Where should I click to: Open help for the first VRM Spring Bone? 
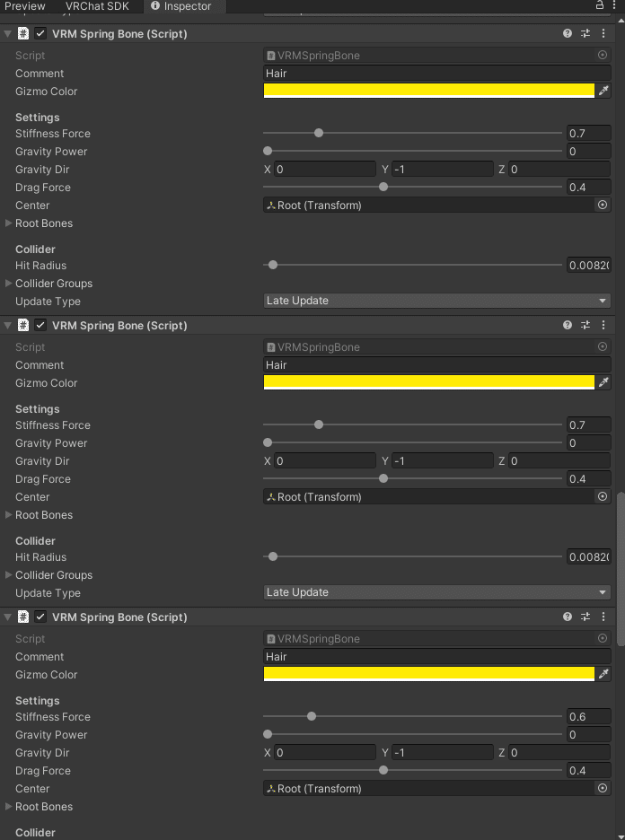click(568, 34)
